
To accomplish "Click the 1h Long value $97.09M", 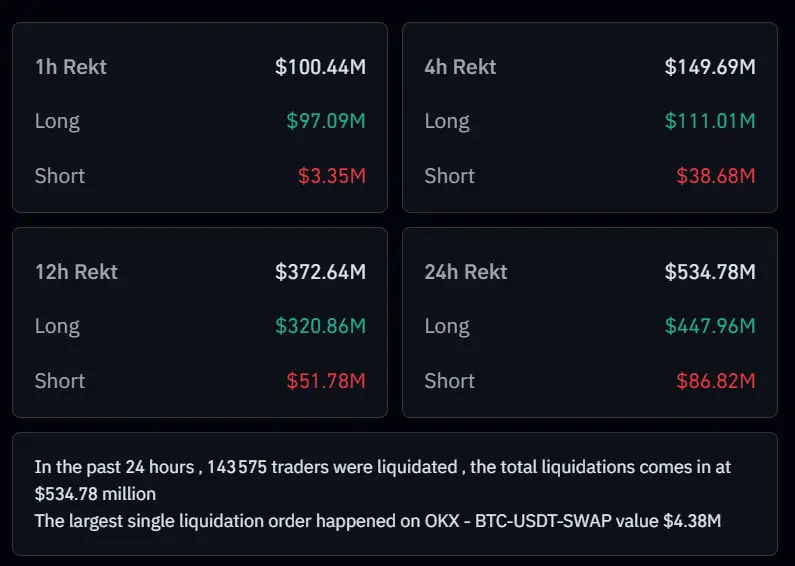I will click(326, 121).
